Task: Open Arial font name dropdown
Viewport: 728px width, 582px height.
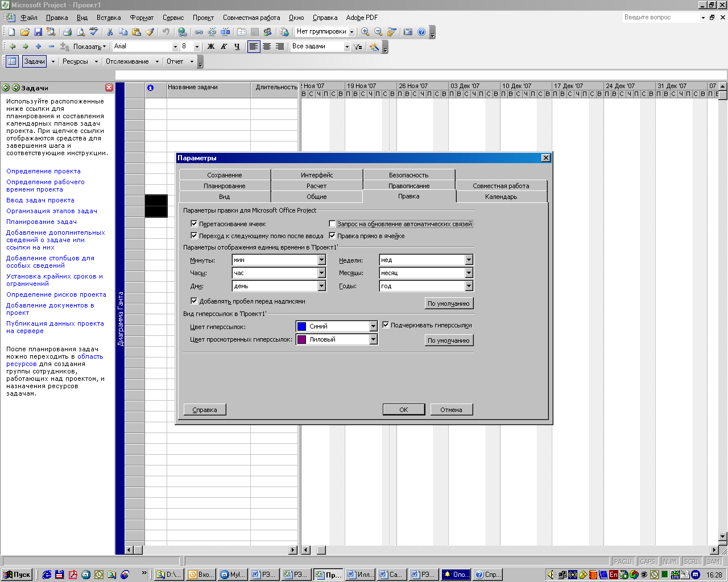Action: click(175, 47)
